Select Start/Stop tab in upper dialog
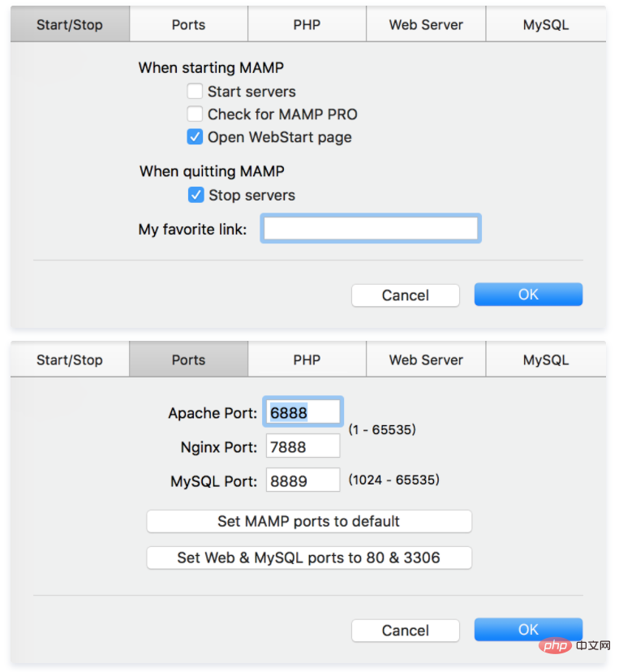619x672 pixels. point(70,24)
